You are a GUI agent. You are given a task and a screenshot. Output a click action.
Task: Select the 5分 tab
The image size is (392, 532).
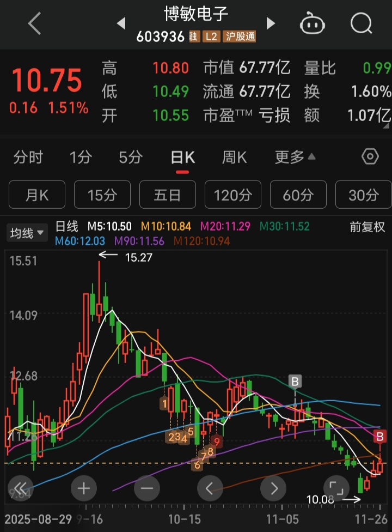point(131,158)
